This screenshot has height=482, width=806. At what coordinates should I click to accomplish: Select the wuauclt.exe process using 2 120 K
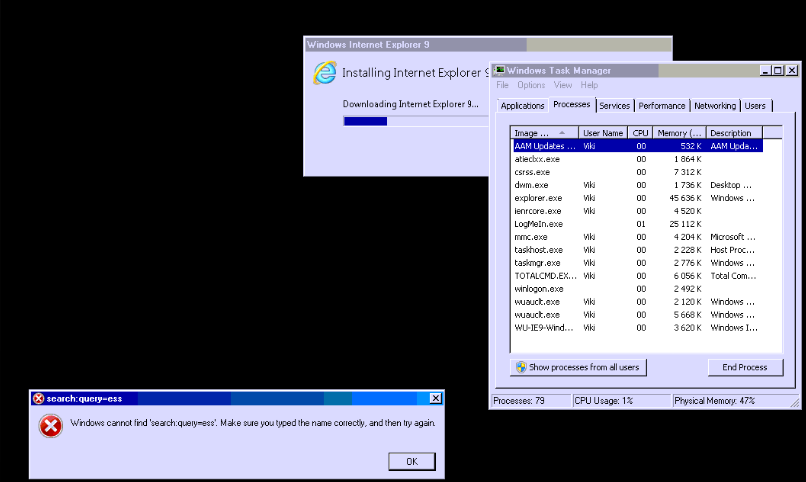(637, 302)
